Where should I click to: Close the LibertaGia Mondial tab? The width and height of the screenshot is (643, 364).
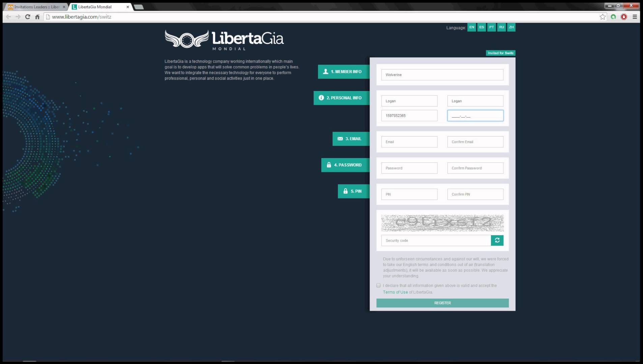(128, 7)
